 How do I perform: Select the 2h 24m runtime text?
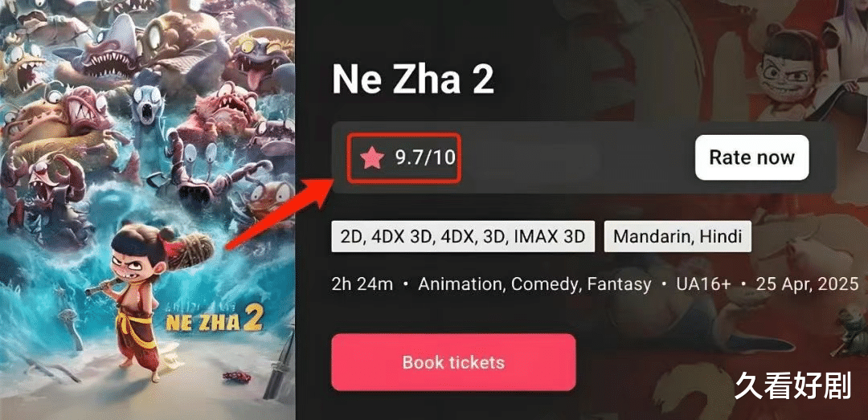[x=362, y=284]
